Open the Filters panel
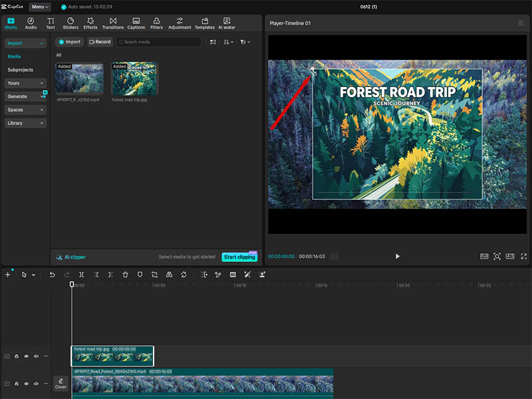Viewport: 532px width, 399px height. click(x=156, y=23)
